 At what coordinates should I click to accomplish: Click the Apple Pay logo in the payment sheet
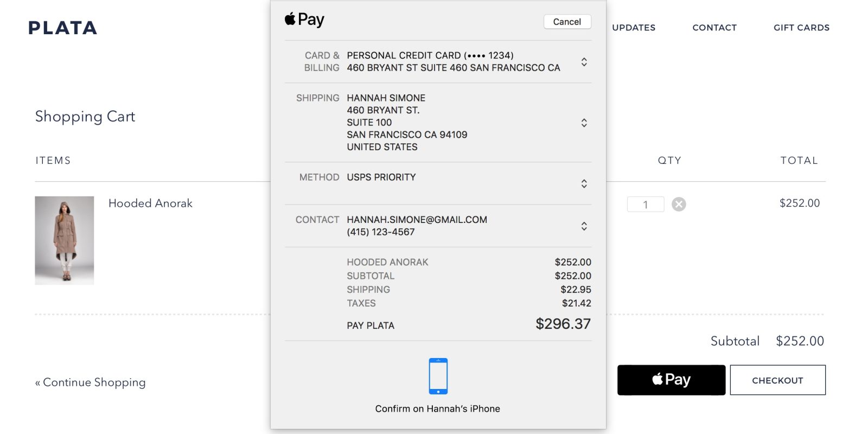coord(304,20)
